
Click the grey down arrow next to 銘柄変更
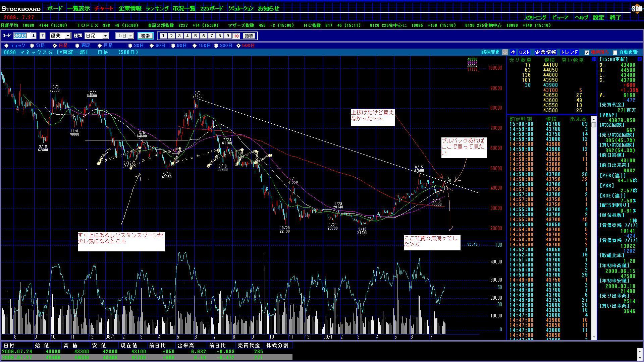[505, 52]
